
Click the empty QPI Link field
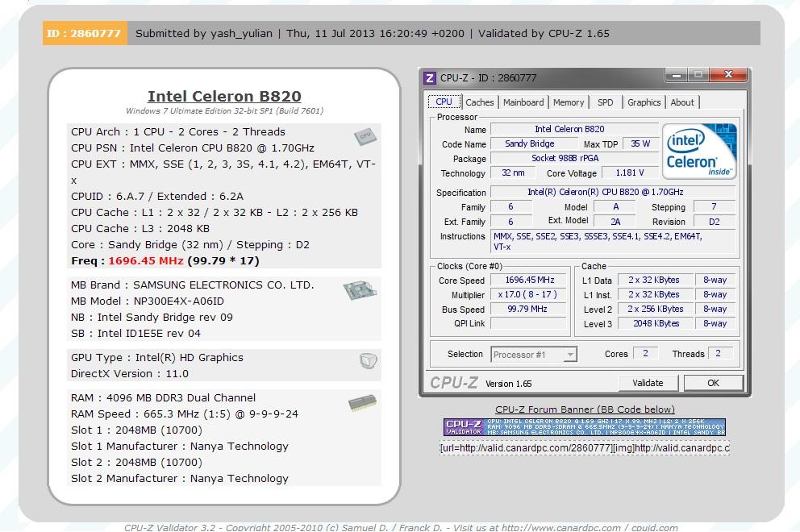point(528,323)
